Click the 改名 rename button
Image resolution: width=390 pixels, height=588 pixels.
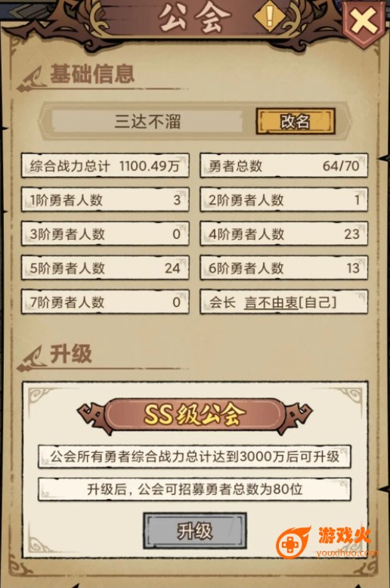click(x=295, y=121)
